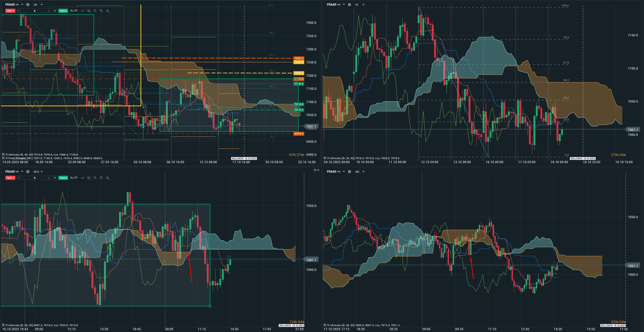Remove the Pivot Classic indicator from the H4 chart

[x=6, y=158]
